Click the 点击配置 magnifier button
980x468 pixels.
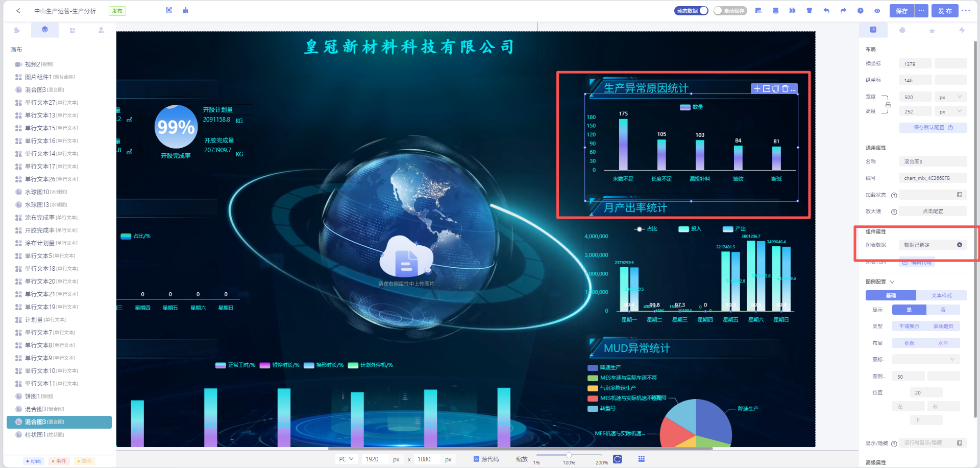click(933, 211)
